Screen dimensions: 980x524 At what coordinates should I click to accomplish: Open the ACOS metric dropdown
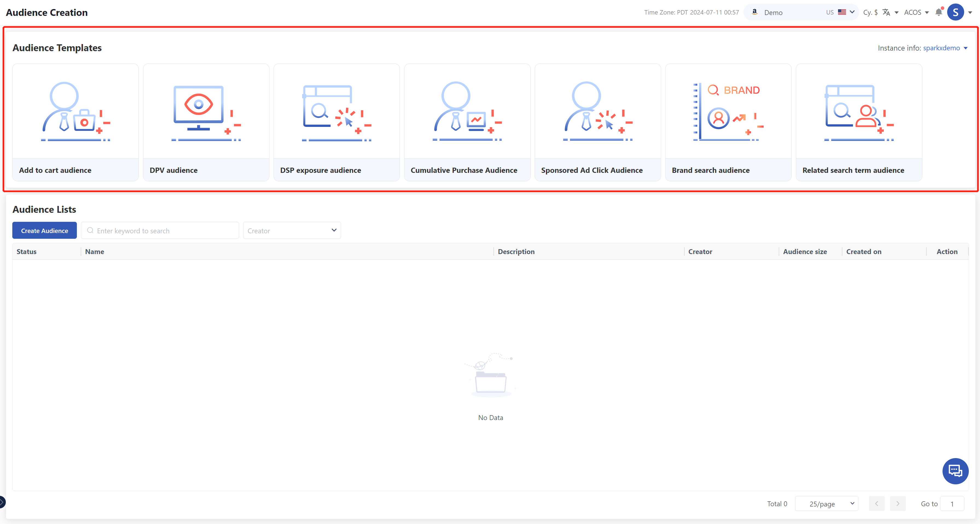point(916,12)
